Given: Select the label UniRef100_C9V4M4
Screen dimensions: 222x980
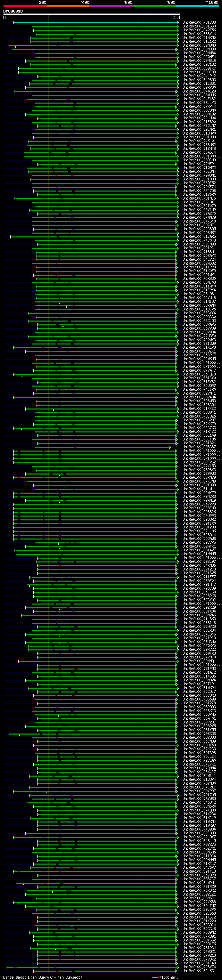Looking at the screenshot, I should tap(199, 397).
